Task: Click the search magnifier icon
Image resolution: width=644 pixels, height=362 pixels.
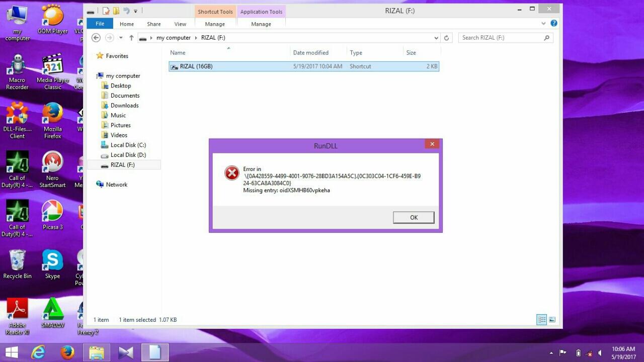Action: pyautogui.click(x=547, y=38)
